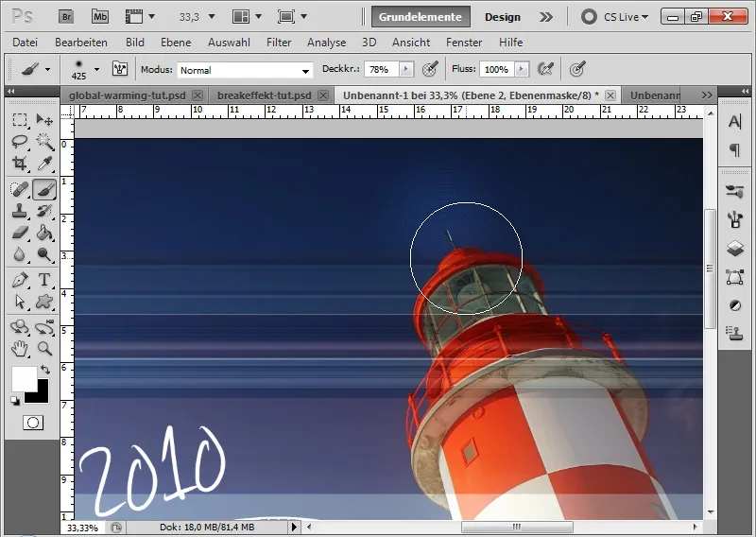Expand the hidden document tabs list

tap(707, 95)
